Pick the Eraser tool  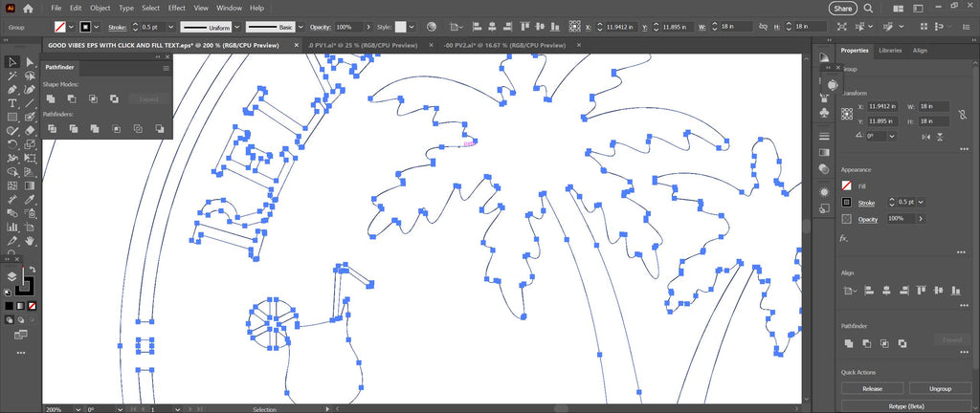point(30,130)
